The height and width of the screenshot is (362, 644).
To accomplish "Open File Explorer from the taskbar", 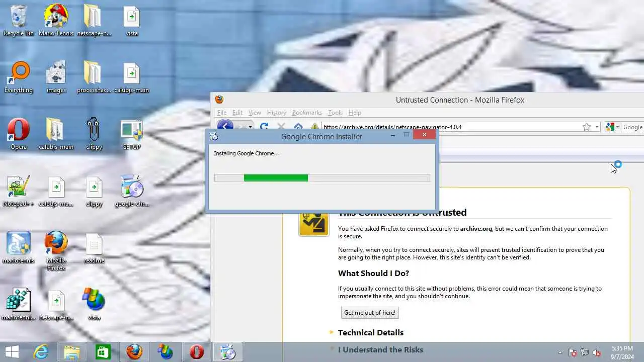I will point(71,352).
